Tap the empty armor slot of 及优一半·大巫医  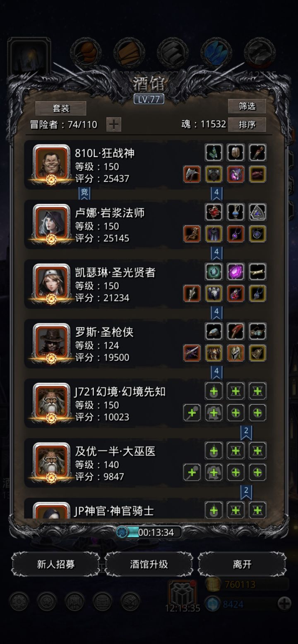coord(214,472)
